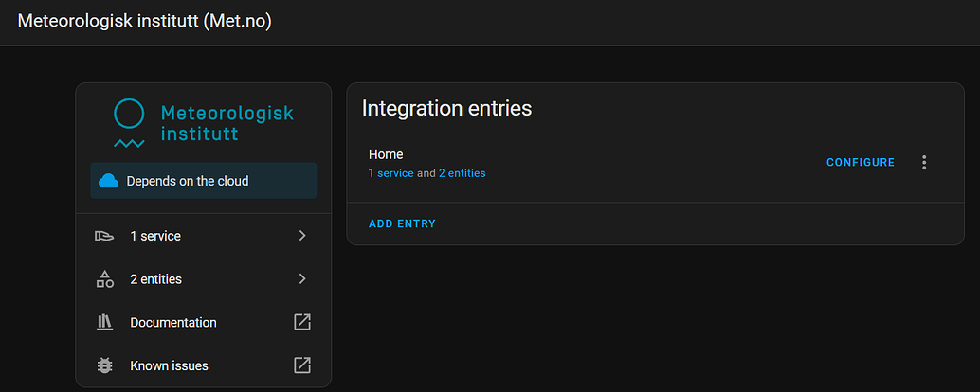Click the Documentation books icon
Viewport: 980px width, 392px height.
(105, 323)
